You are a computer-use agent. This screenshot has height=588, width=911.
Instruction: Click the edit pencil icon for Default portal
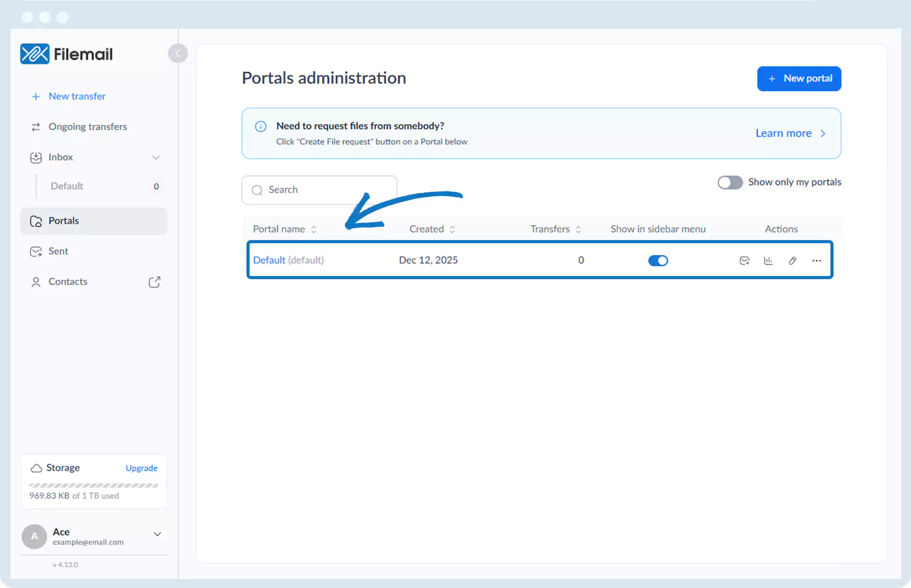pyautogui.click(x=793, y=261)
